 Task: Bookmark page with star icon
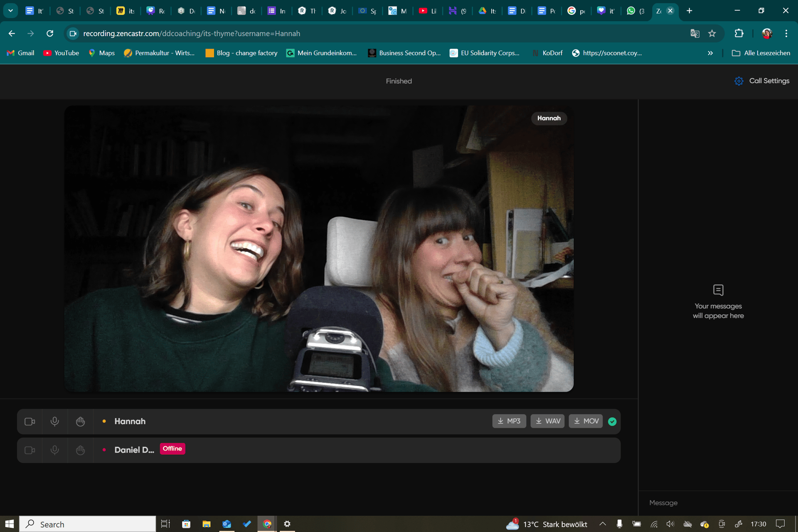712,33
